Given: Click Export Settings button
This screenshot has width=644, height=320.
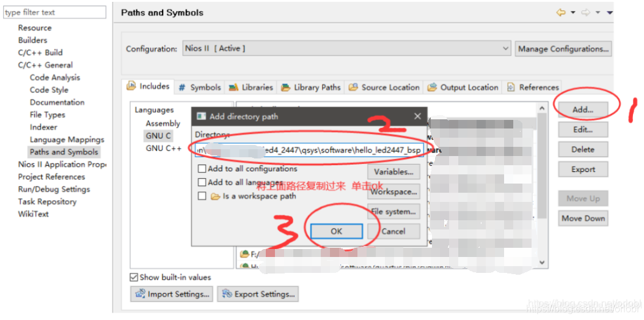Looking at the screenshot, I should (x=258, y=294).
